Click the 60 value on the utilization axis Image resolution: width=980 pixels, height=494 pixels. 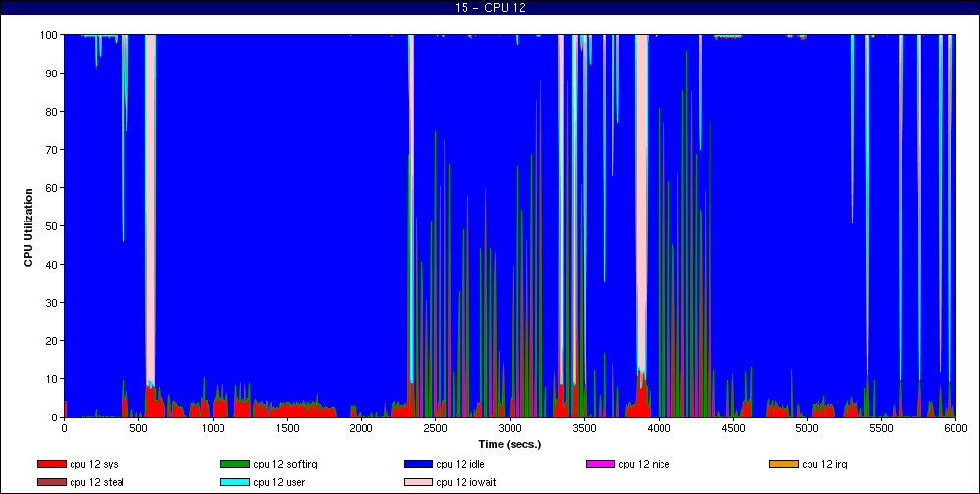coord(53,188)
